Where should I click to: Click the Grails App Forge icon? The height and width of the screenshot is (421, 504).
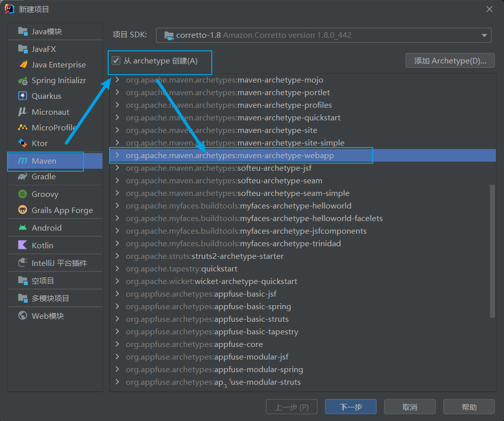23,210
